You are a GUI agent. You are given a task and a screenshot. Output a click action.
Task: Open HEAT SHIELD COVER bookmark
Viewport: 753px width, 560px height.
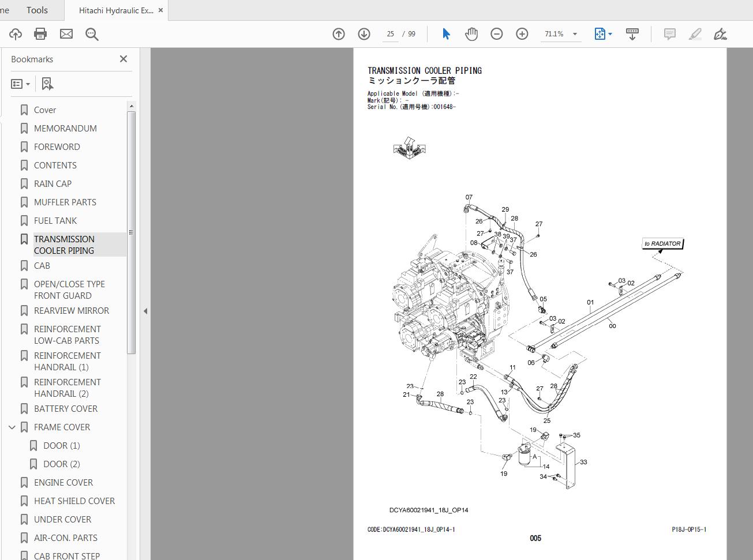coord(74,501)
